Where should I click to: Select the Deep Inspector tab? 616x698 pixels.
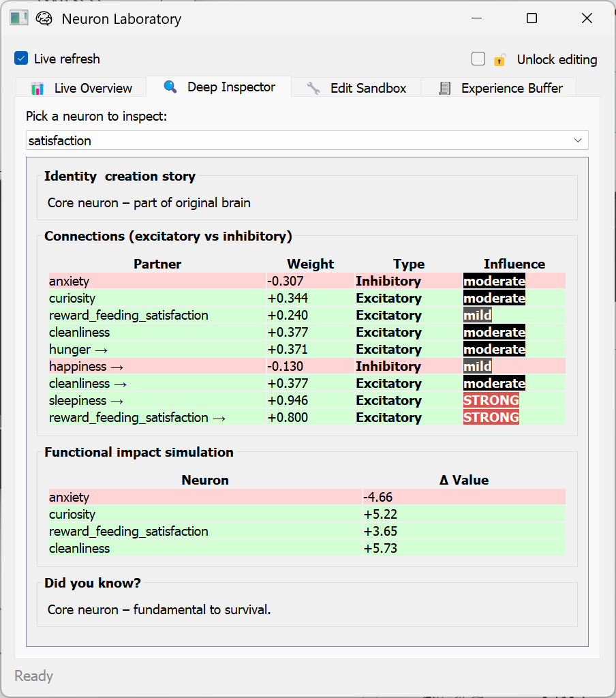pyautogui.click(x=219, y=87)
